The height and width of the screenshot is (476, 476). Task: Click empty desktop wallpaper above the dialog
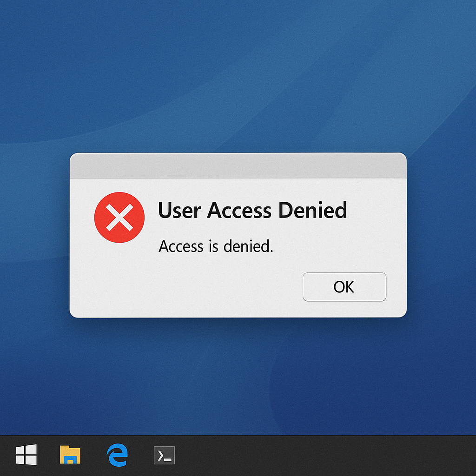pyautogui.click(x=238, y=74)
